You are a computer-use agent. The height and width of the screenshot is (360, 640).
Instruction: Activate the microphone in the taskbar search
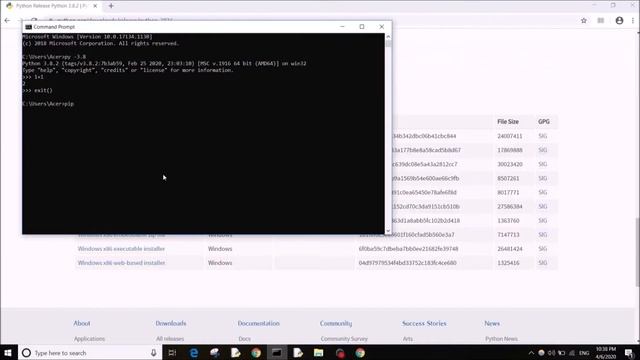(x=153, y=353)
